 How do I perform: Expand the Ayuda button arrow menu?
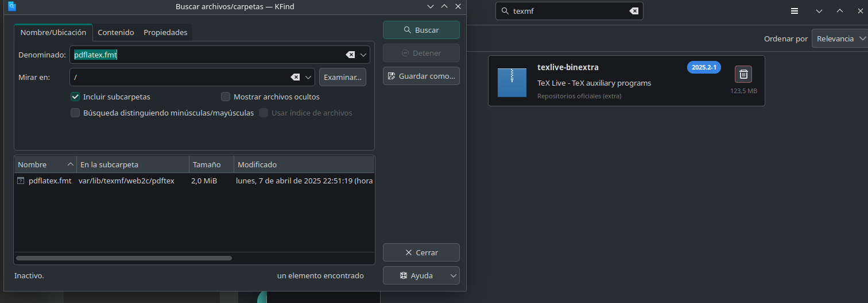454,276
